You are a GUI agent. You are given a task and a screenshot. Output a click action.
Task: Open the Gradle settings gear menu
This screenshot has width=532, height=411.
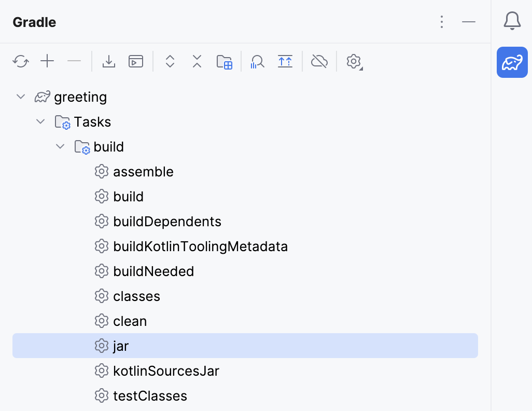[x=354, y=61]
